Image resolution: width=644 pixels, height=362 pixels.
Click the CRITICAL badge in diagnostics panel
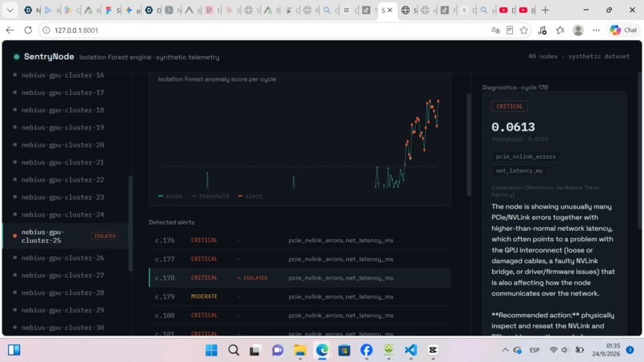[509, 106]
